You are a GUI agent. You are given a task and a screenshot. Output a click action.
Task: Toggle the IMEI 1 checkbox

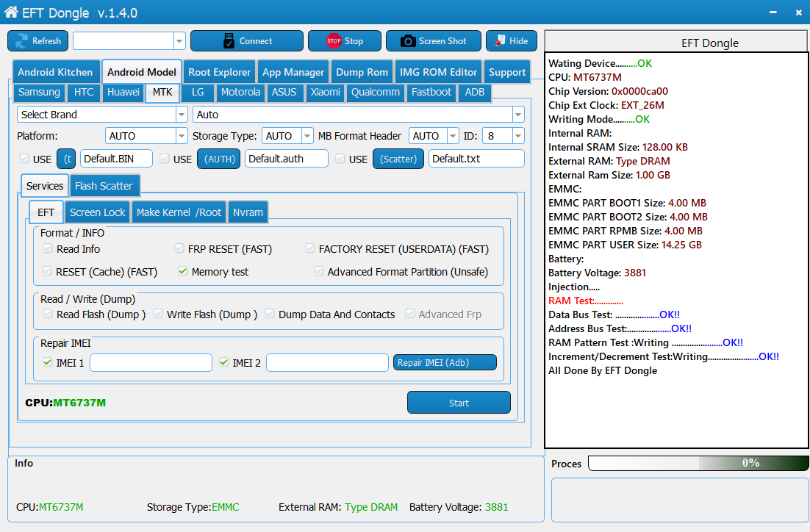[48, 362]
